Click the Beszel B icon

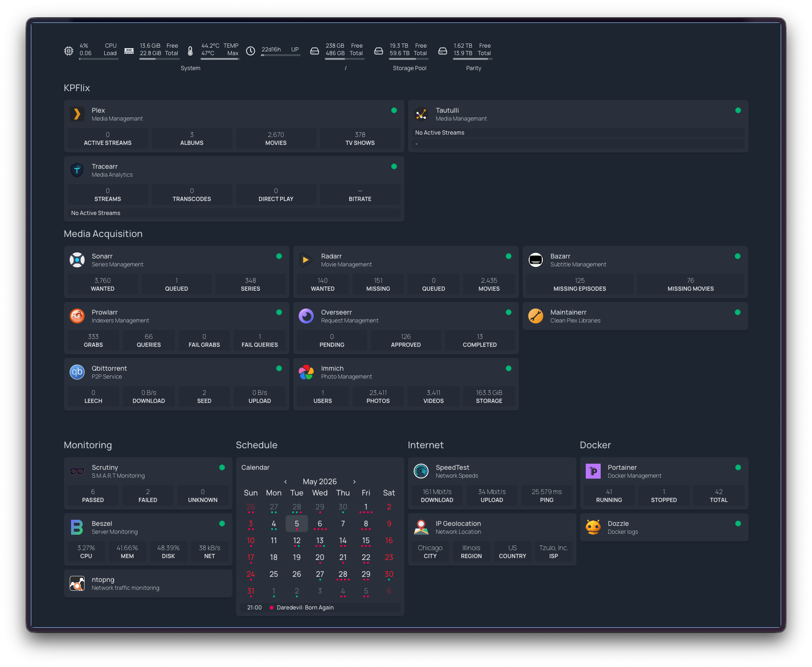pyautogui.click(x=77, y=527)
